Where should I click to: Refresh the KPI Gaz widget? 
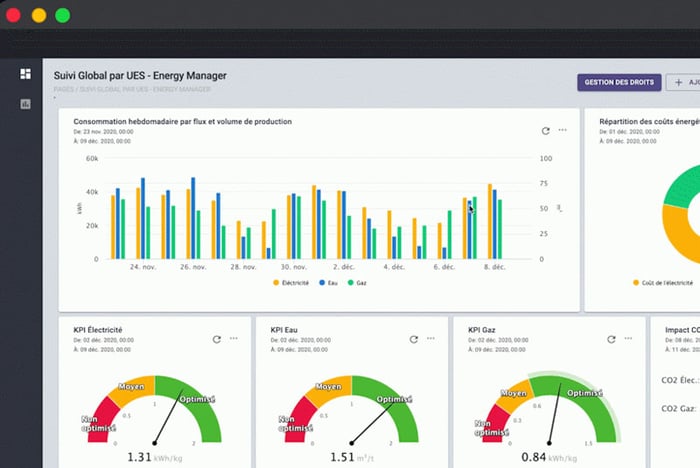[x=611, y=339]
